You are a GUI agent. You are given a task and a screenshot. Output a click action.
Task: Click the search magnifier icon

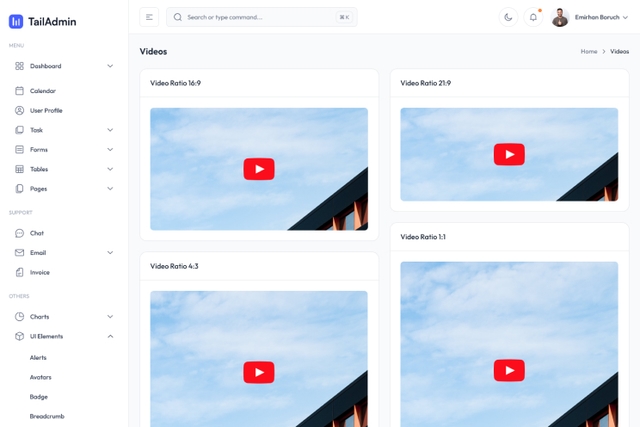coord(178,17)
